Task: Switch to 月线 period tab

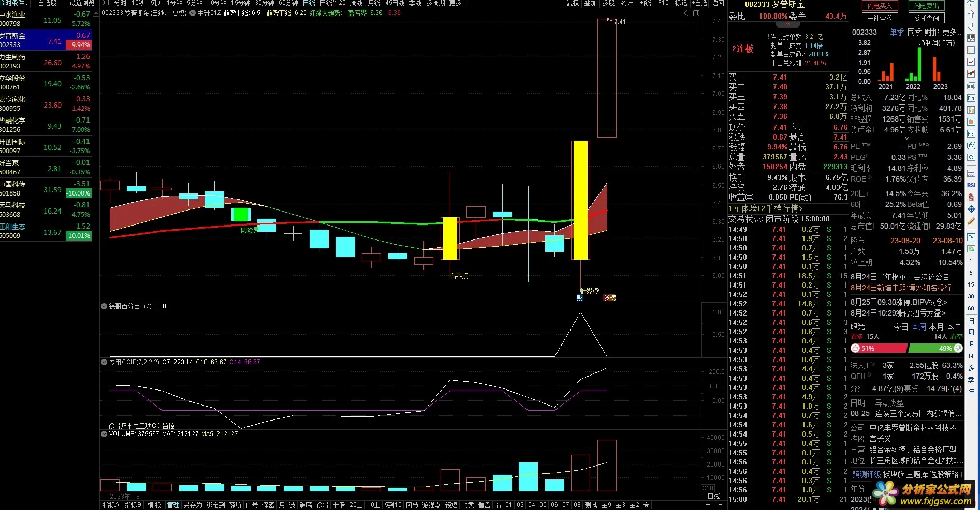Action: pyautogui.click(x=374, y=3)
